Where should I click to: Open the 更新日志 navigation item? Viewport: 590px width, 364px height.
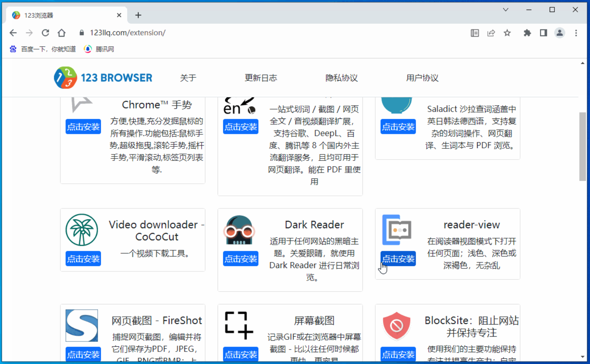(x=261, y=78)
